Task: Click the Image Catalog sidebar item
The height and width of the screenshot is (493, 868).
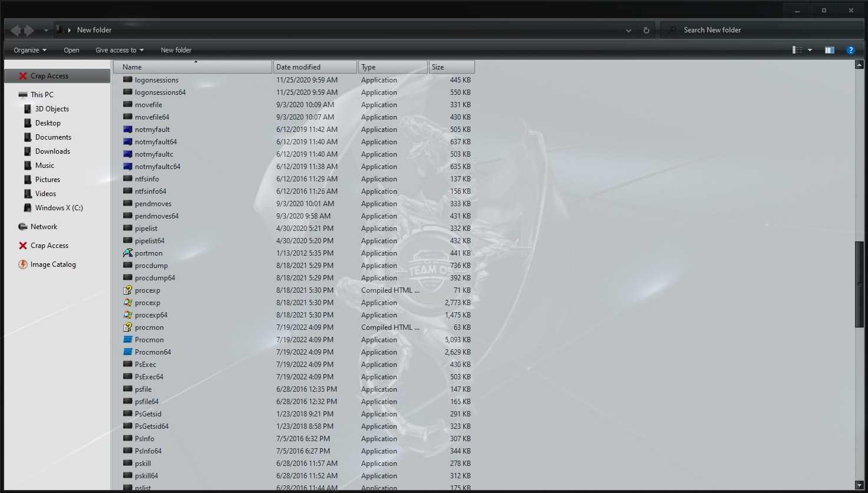Action: point(53,264)
